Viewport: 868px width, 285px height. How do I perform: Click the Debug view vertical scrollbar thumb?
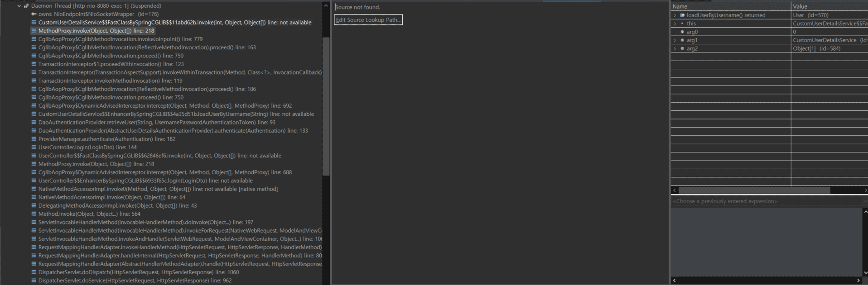point(326,106)
